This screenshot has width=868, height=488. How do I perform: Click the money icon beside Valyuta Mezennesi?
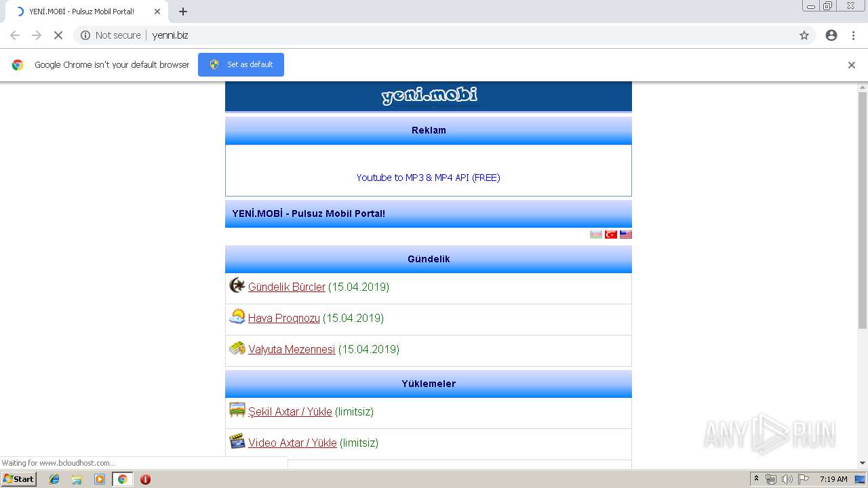pos(237,348)
